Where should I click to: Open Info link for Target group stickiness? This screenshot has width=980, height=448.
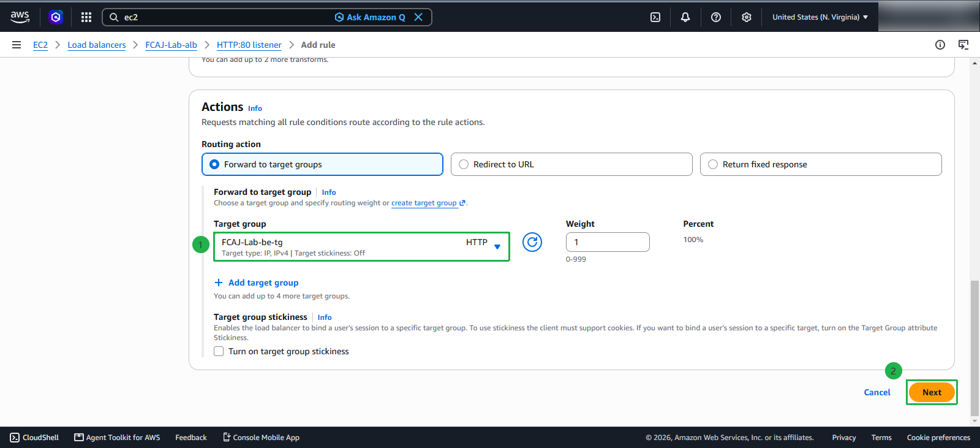(x=325, y=317)
